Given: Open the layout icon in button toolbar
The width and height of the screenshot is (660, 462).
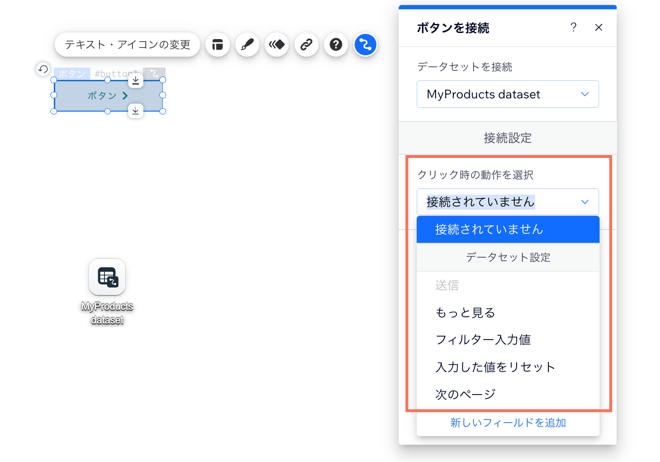Looking at the screenshot, I should [218, 44].
